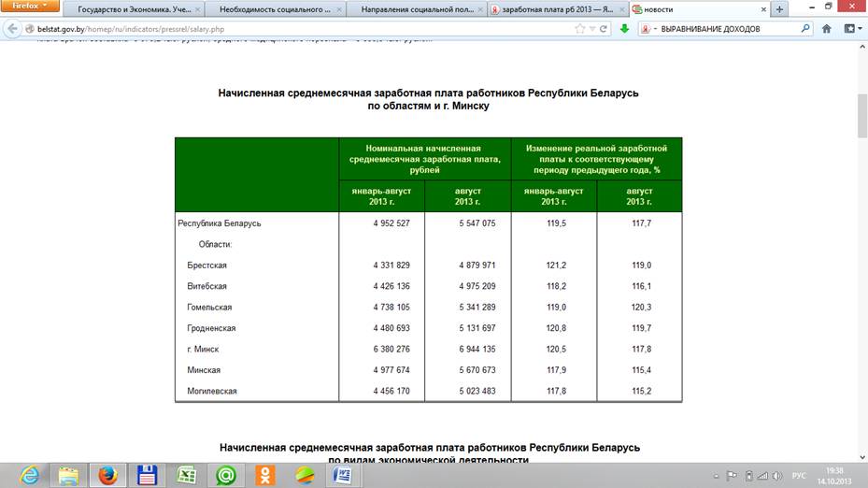Click the browser back arrow button
868x488 pixels.
point(10,28)
